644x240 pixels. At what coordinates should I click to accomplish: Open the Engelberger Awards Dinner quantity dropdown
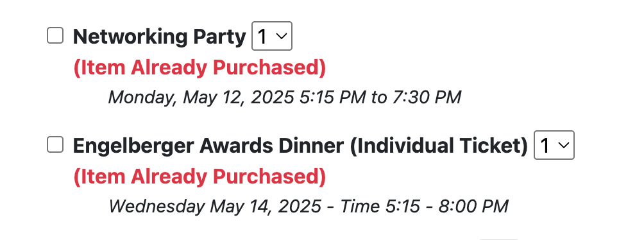[x=554, y=145]
